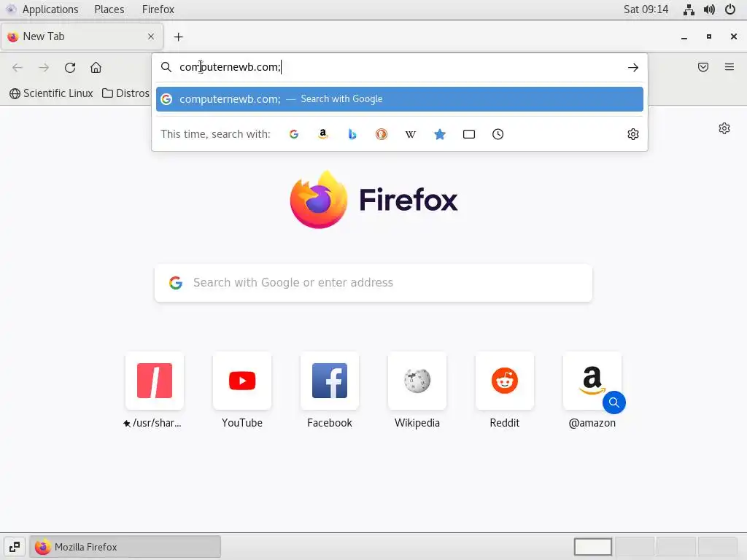747x560 pixels.
Task: Open a new tab with the plus button
Action: click(x=178, y=36)
